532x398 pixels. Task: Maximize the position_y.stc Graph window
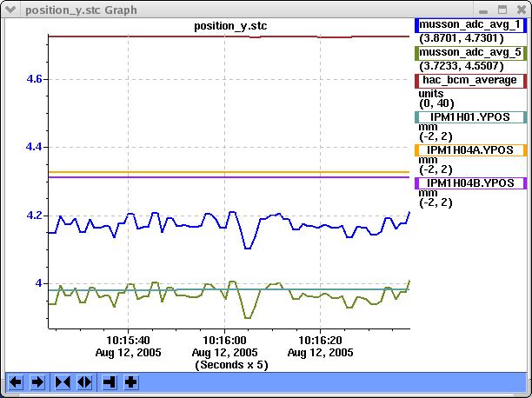502,10
